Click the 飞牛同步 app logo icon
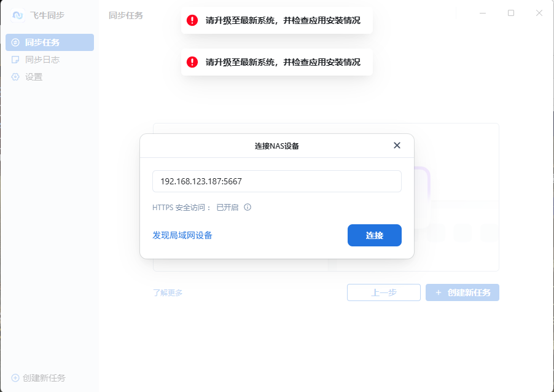Image resolution: width=554 pixels, height=392 pixels. (x=17, y=15)
